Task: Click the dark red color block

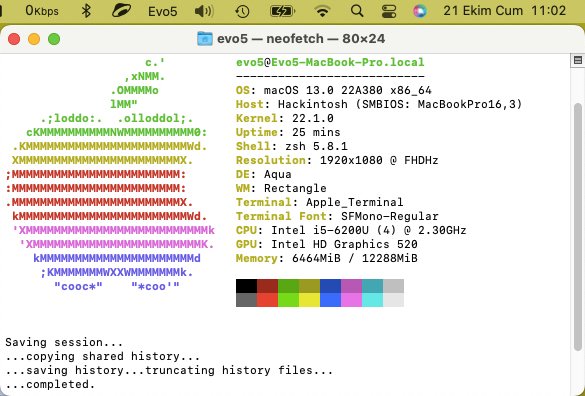Action: [268, 286]
